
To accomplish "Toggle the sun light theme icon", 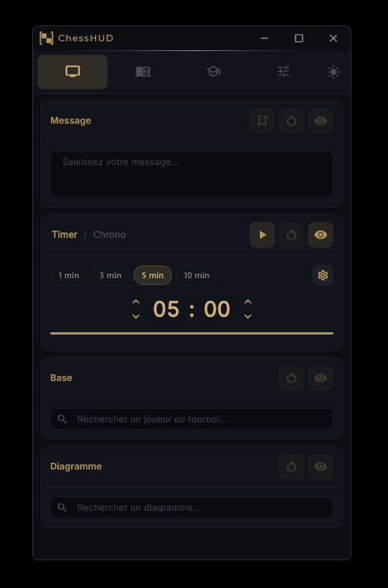I will 333,72.
